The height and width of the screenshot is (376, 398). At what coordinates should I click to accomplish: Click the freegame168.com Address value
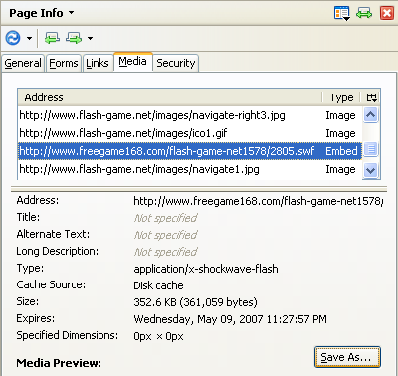258,201
